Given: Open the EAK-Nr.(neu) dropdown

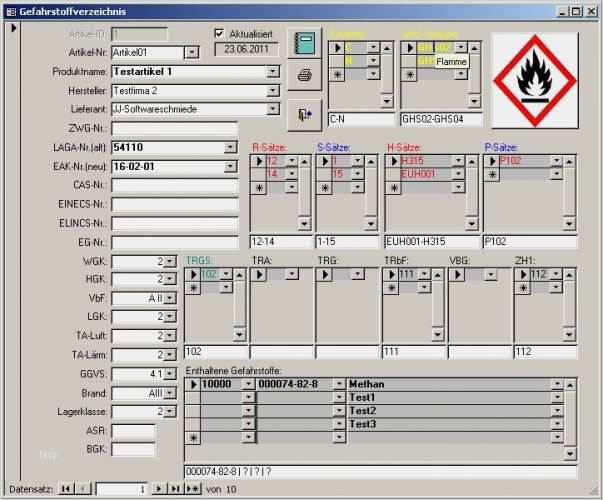Looking at the screenshot, I should pos(230,166).
